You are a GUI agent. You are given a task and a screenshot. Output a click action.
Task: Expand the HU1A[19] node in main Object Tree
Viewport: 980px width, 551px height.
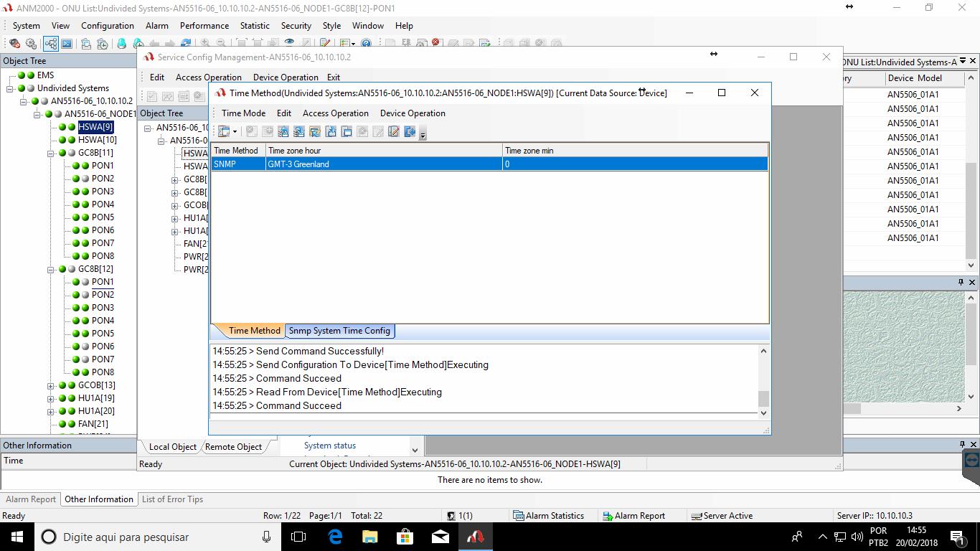coord(51,398)
